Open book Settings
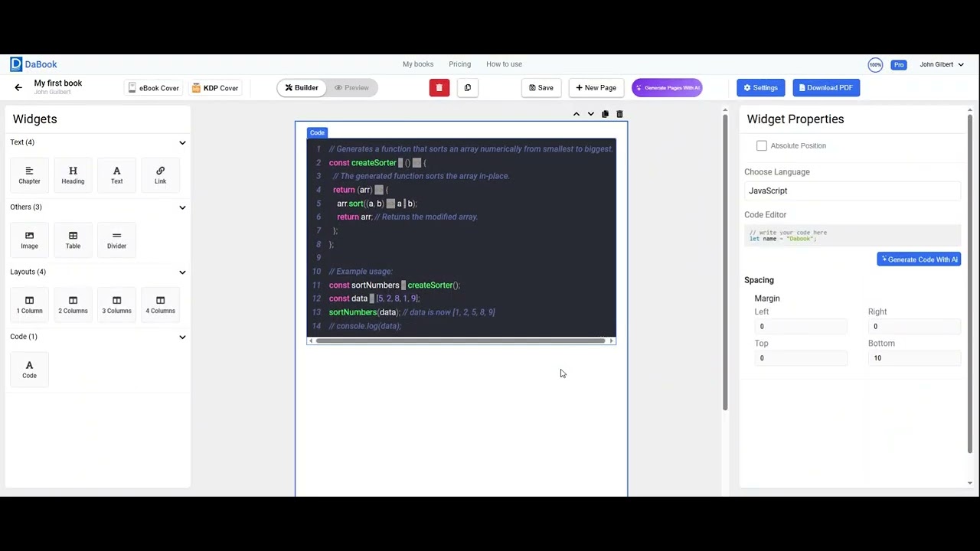The image size is (980, 551). point(760,88)
